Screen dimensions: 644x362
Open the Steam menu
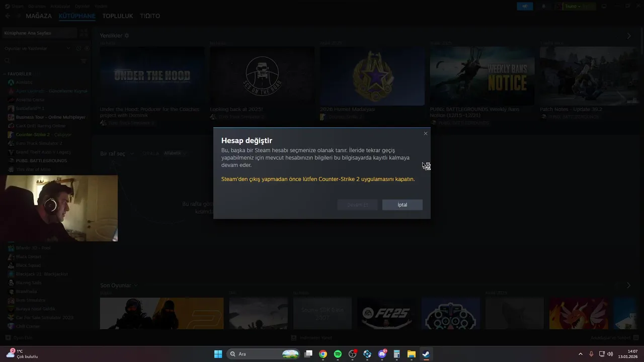click(x=18, y=6)
